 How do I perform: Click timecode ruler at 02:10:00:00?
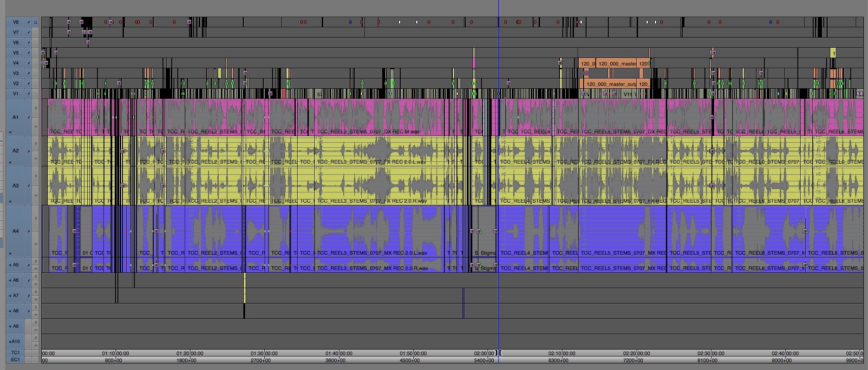tap(561, 353)
